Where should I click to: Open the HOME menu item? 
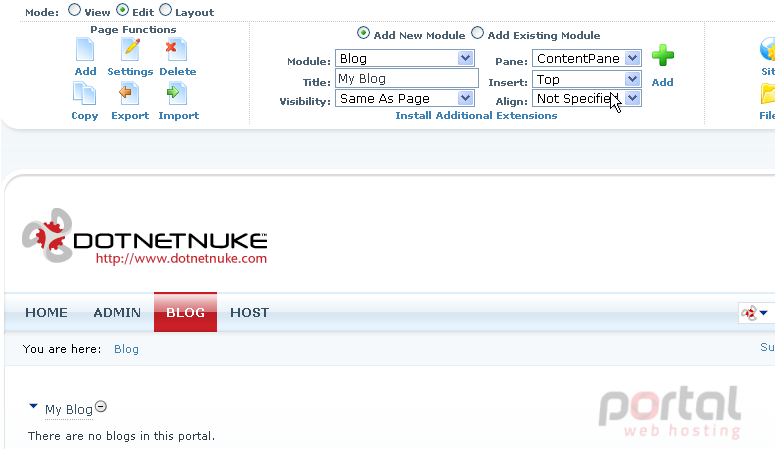point(47,313)
